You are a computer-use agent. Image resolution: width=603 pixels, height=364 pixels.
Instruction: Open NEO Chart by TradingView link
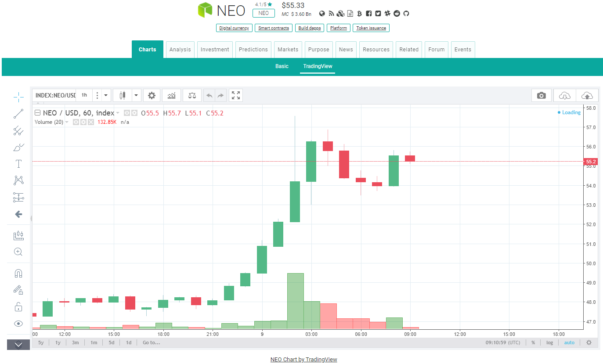pos(304,359)
